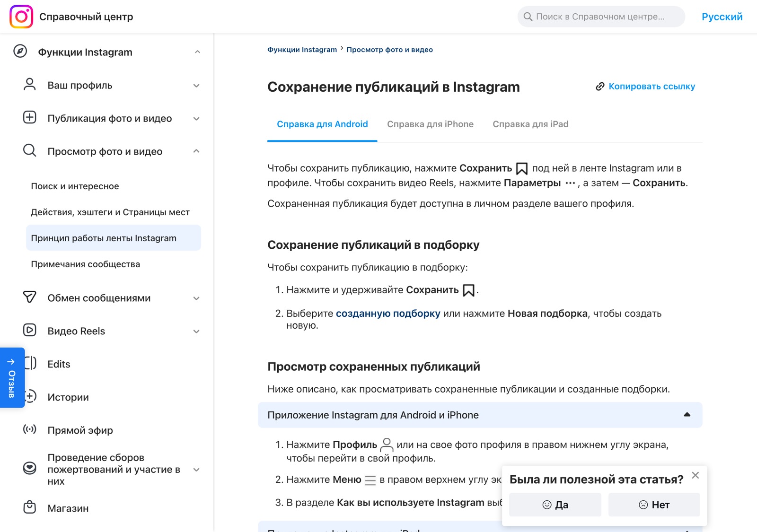Click the broadcast icon beside Прямой эфир
Viewport: 757px width, 532px height.
[x=30, y=429]
